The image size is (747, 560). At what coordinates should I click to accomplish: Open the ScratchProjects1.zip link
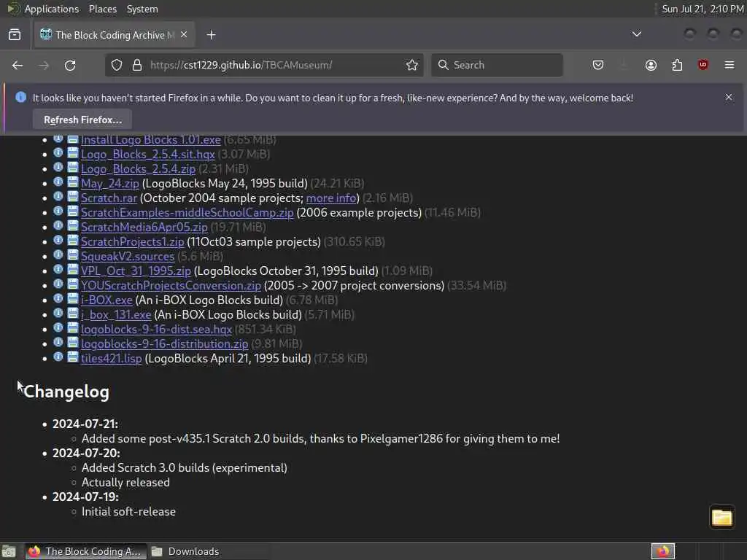[x=133, y=242]
